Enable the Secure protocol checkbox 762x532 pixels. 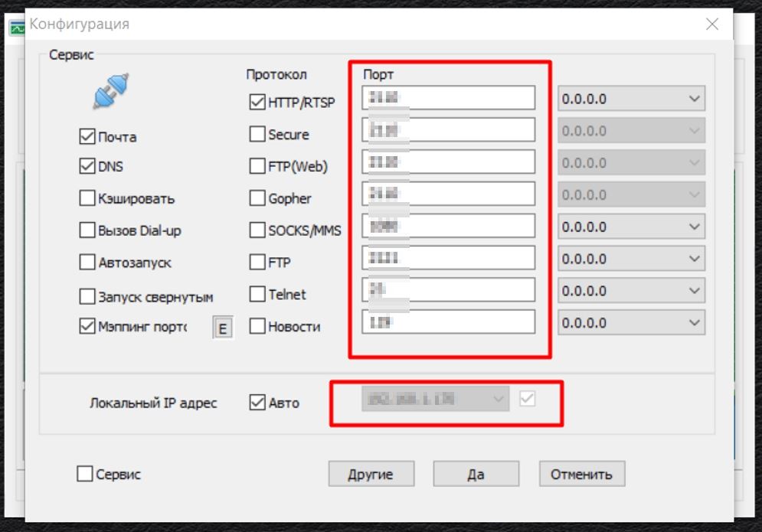point(257,134)
